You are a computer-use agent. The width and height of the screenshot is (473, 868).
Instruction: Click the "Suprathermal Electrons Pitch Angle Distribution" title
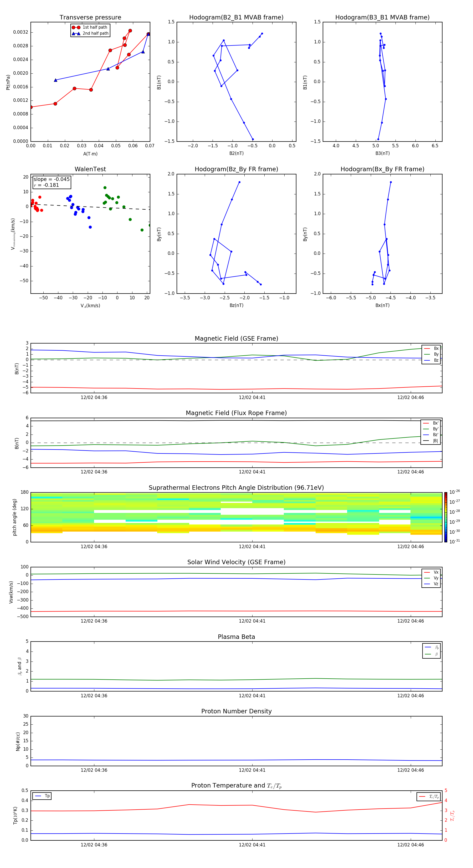tap(236, 488)
